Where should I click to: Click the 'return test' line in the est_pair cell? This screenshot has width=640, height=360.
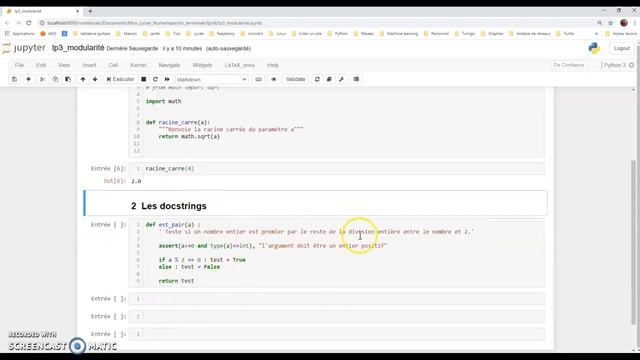point(176,281)
